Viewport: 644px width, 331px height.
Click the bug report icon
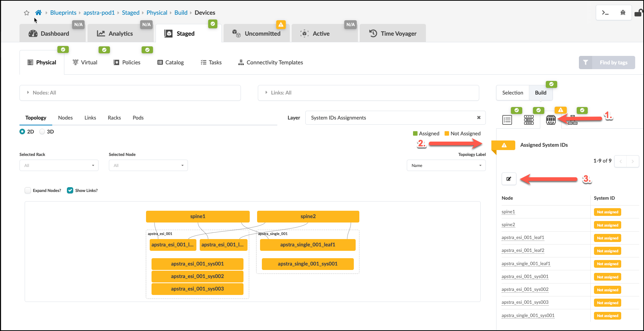(x=623, y=13)
